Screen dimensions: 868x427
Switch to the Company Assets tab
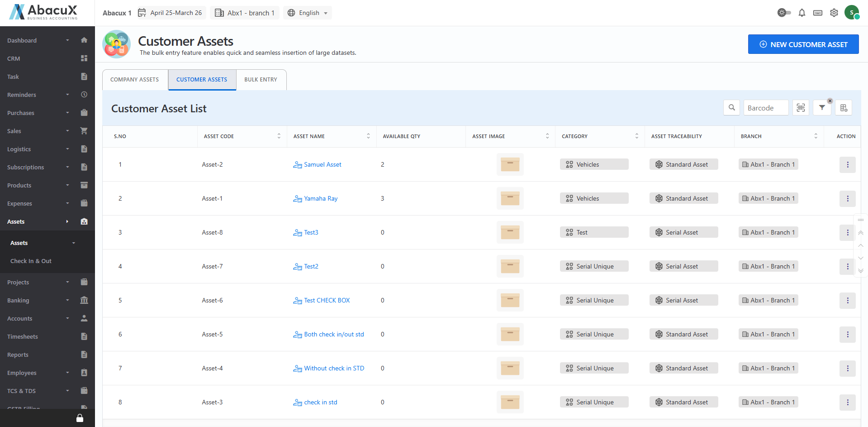pos(135,80)
